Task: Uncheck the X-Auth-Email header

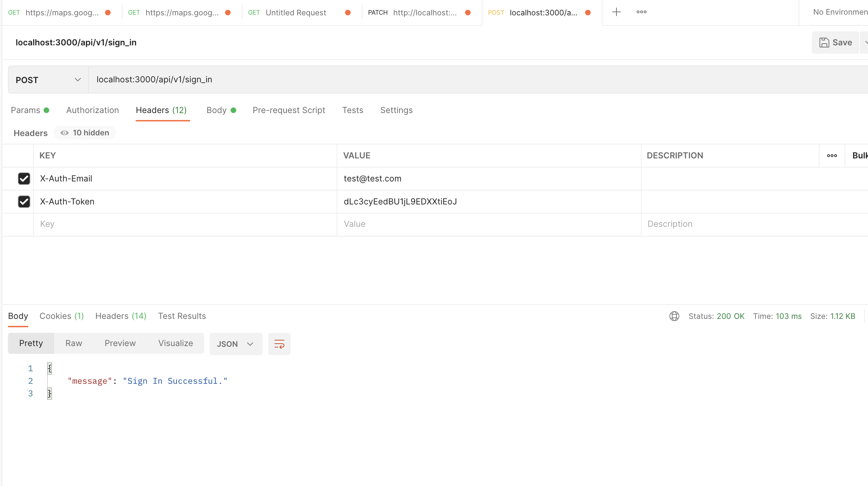Action: [x=24, y=179]
